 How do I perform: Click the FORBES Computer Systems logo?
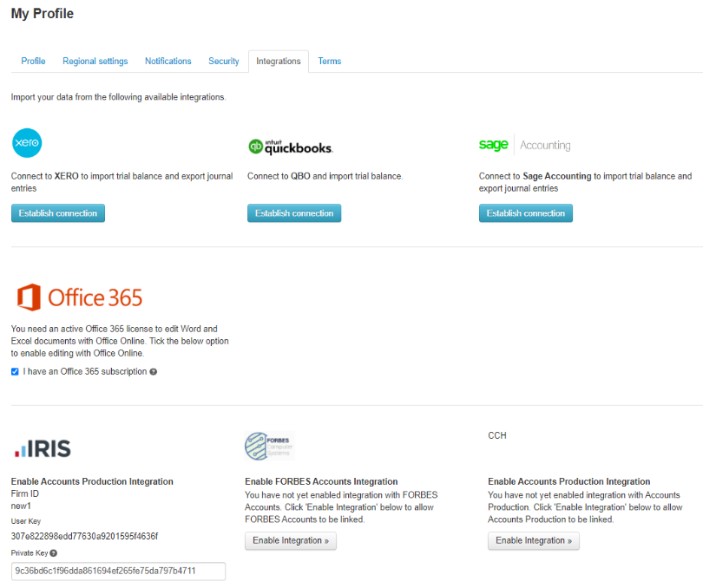tap(270, 446)
